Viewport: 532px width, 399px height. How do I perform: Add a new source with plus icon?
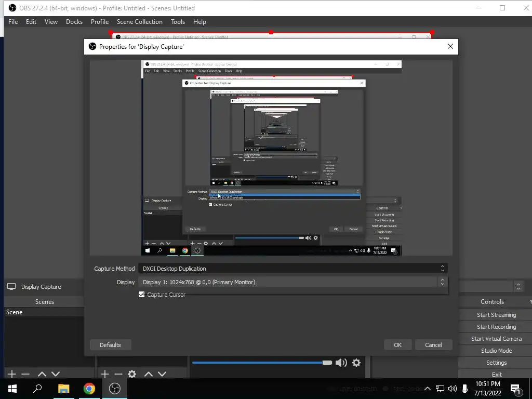coord(105,374)
